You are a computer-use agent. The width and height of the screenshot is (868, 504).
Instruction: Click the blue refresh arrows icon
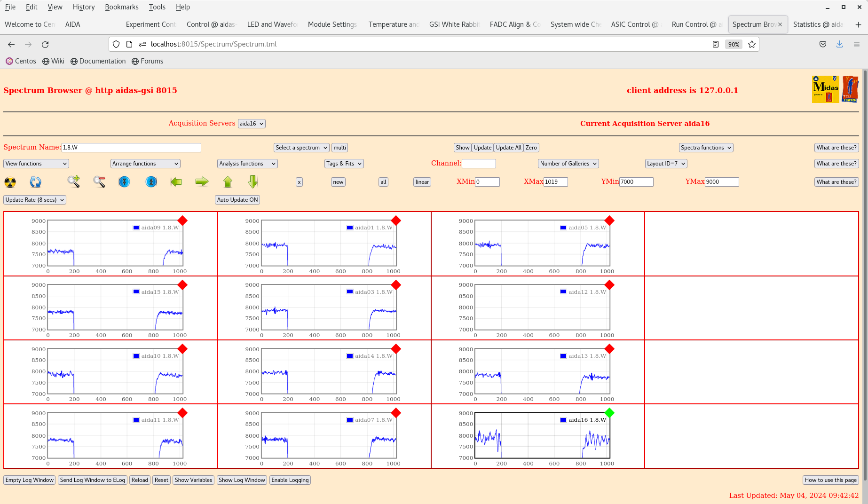35,182
